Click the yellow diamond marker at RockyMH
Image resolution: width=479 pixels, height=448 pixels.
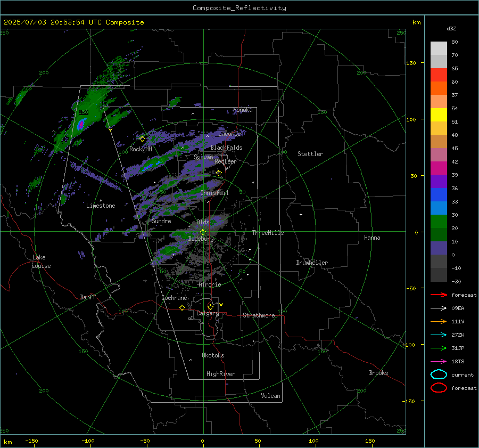click(x=142, y=139)
